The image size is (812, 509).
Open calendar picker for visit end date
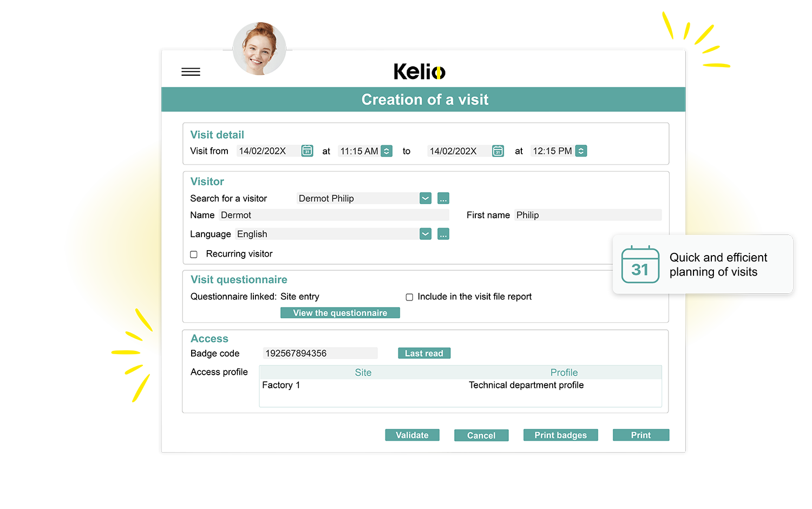tap(498, 151)
